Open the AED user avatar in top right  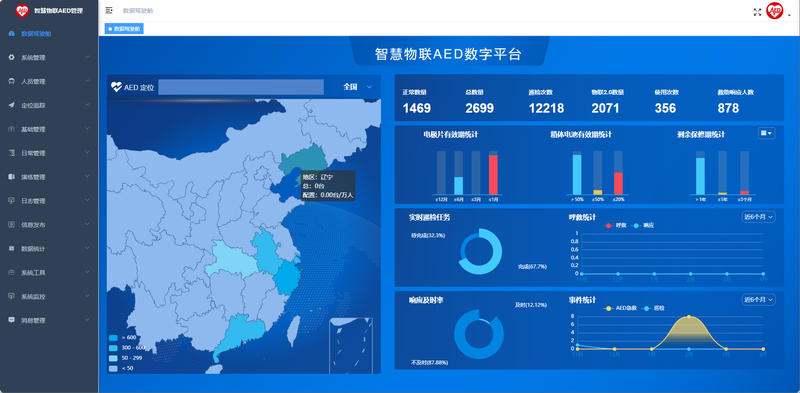coord(774,11)
